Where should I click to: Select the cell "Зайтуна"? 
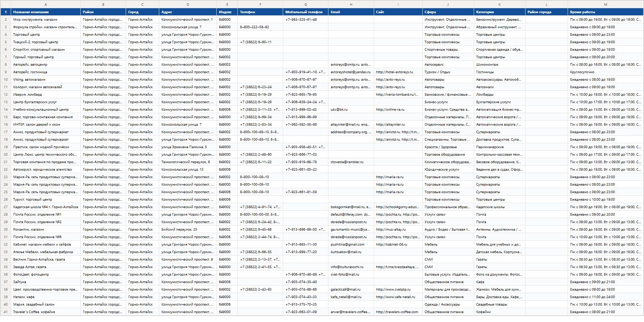coord(46,282)
